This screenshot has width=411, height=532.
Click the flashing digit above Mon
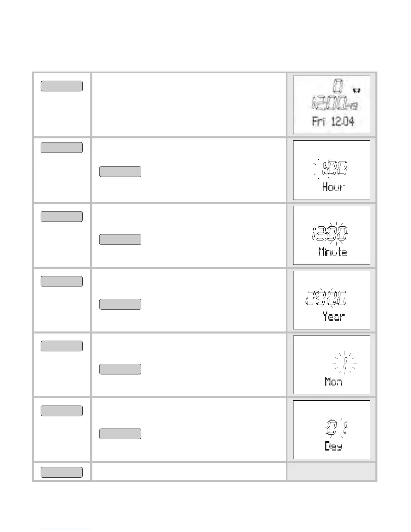(x=345, y=363)
